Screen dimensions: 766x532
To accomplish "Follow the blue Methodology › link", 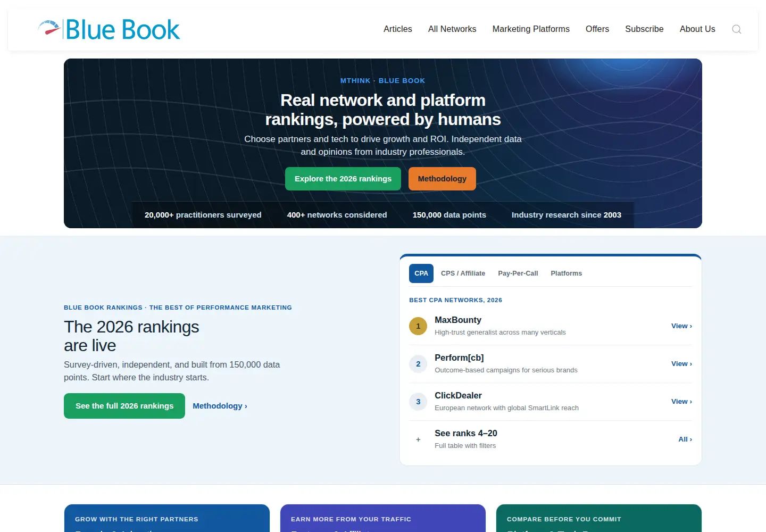I will pyautogui.click(x=220, y=406).
